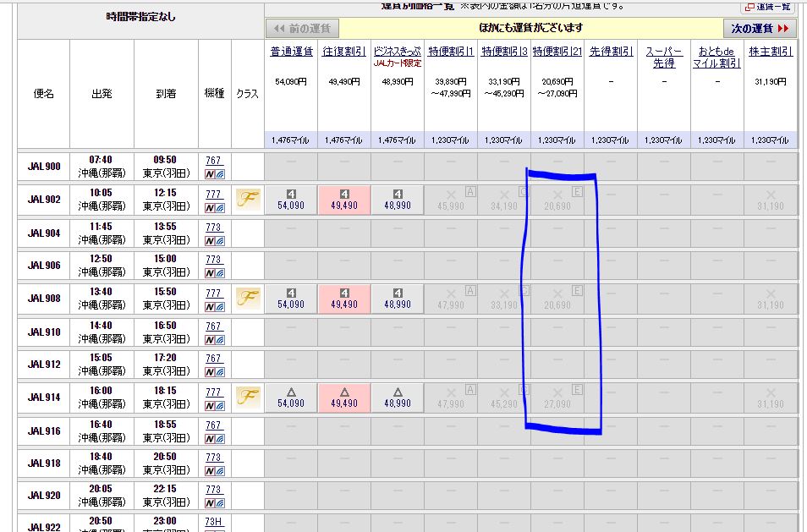Screen dimensions: 807x532
Task: Open the 株主割引 fare type link
Action: (771, 52)
